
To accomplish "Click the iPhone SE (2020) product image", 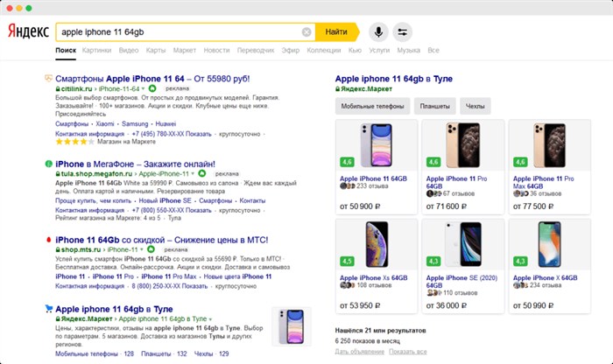I will tap(463, 244).
